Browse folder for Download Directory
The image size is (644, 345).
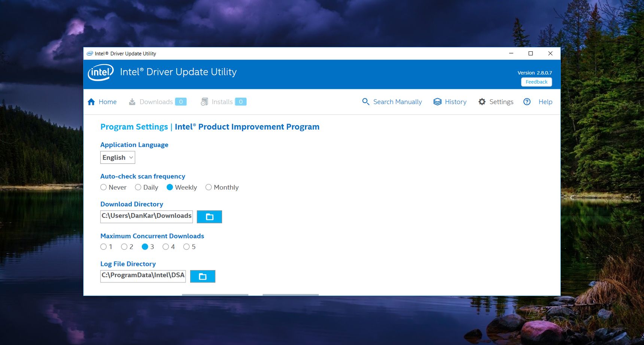210,217
